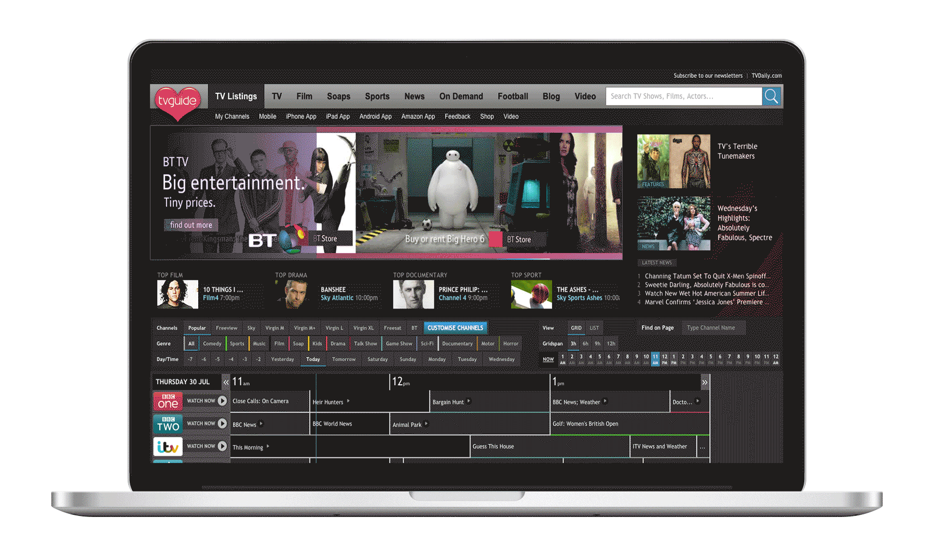Click the ITV channel logo
934x560 pixels.
tap(168, 446)
